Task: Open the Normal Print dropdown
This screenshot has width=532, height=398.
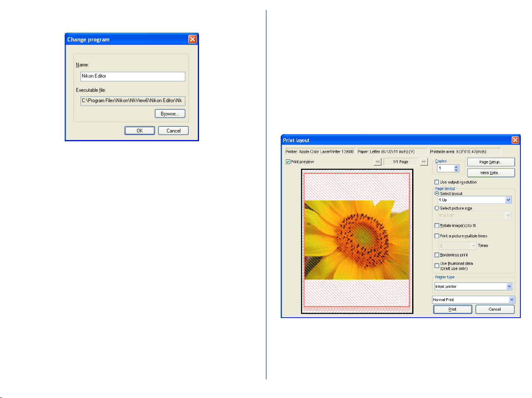Action: click(512, 300)
